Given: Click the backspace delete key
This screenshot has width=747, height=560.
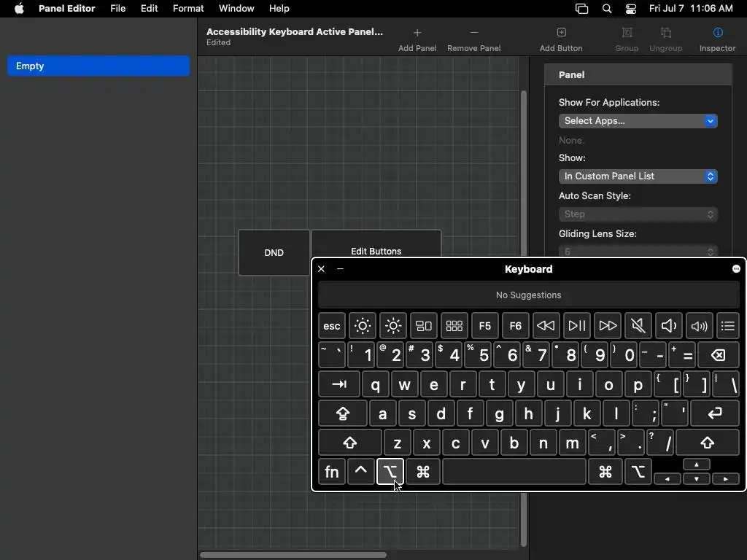Looking at the screenshot, I should (x=719, y=355).
